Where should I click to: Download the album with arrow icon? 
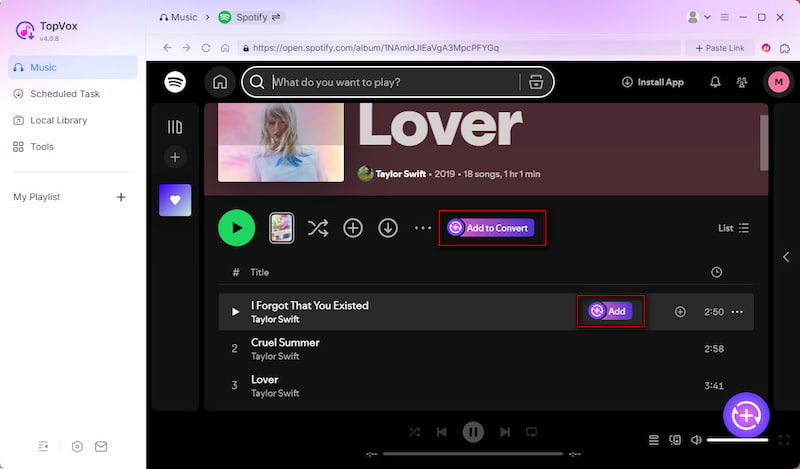point(388,228)
